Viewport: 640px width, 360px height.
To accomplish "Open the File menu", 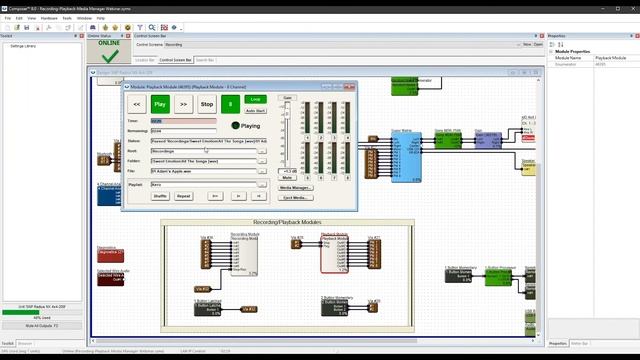I will (8, 18).
